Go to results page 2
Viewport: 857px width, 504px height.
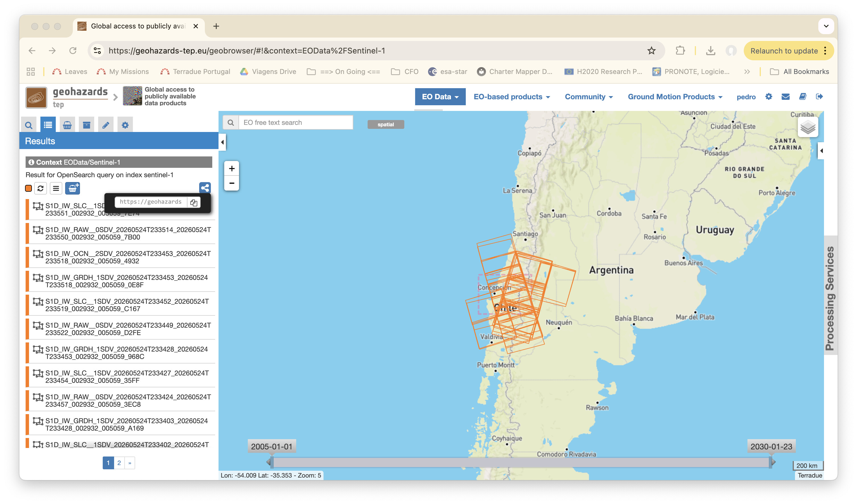[x=119, y=463]
